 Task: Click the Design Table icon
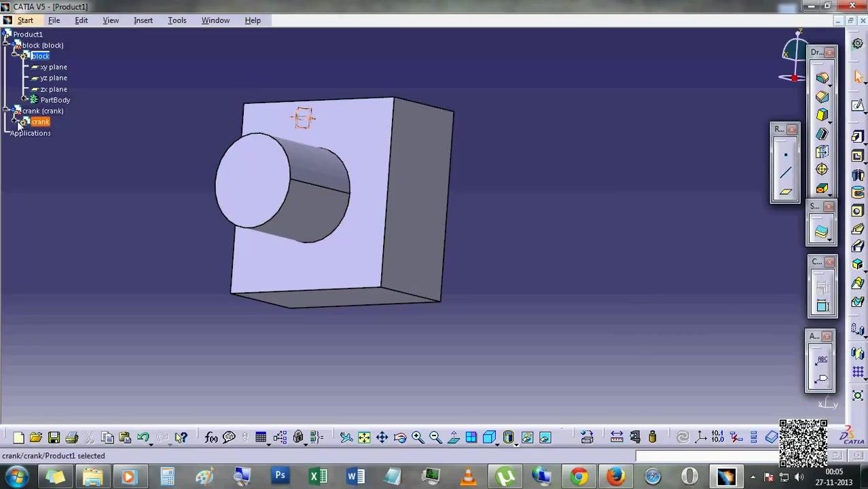(261, 438)
